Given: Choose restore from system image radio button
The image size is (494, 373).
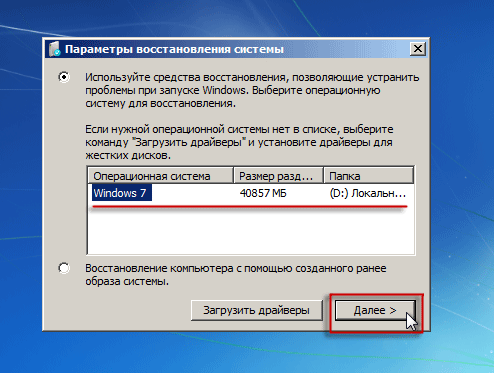Looking at the screenshot, I should [x=64, y=268].
